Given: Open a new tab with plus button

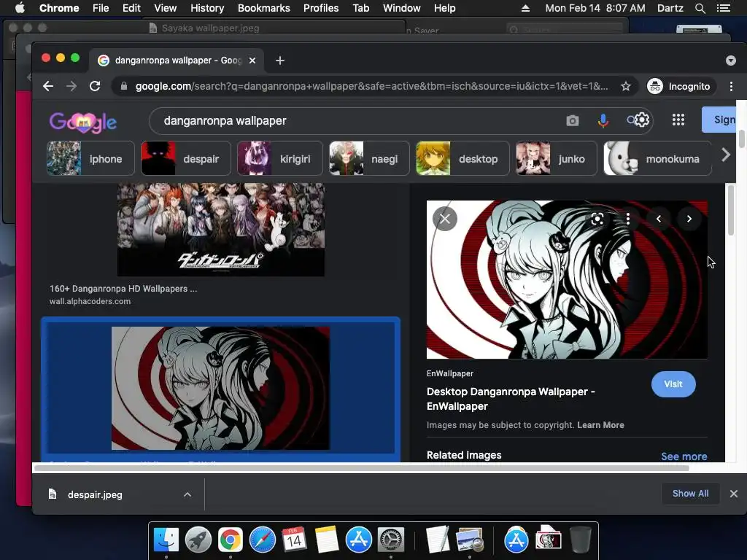Looking at the screenshot, I should pyautogui.click(x=280, y=61).
